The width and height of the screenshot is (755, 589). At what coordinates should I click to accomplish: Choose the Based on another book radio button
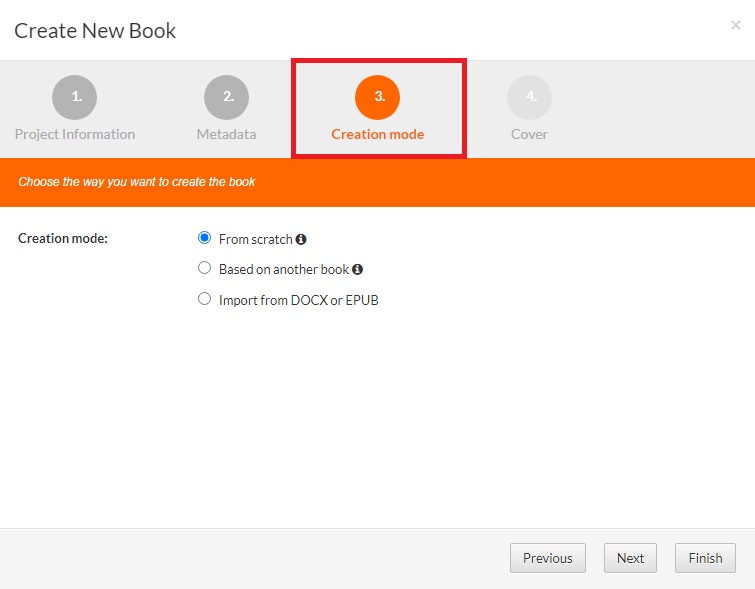point(205,268)
